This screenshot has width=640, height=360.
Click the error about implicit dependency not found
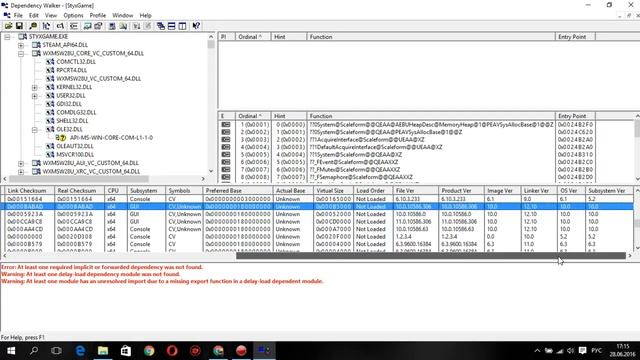tap(102, 267)
